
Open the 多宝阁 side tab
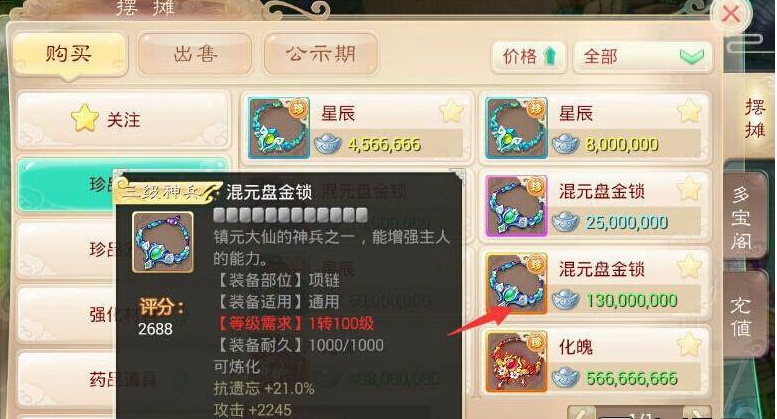click(742, 216)
